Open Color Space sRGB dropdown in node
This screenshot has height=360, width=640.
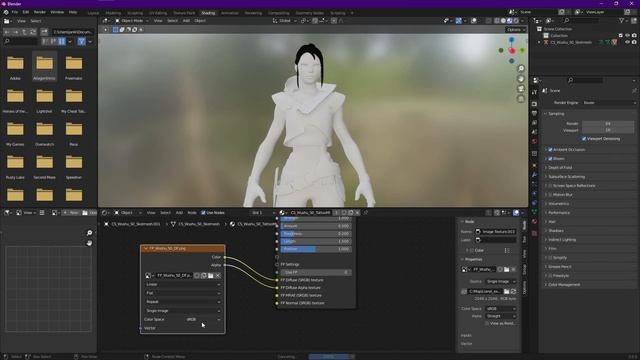coord(203,320)
